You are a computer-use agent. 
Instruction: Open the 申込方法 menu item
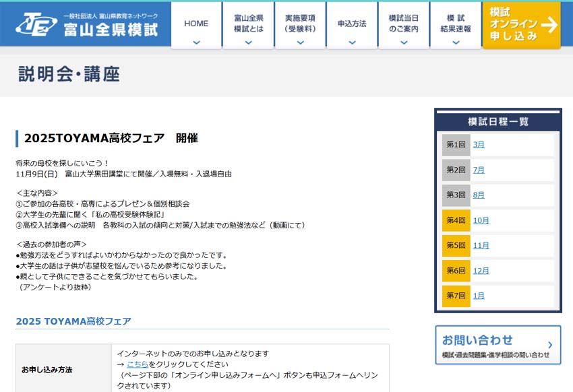click(352, 24)
